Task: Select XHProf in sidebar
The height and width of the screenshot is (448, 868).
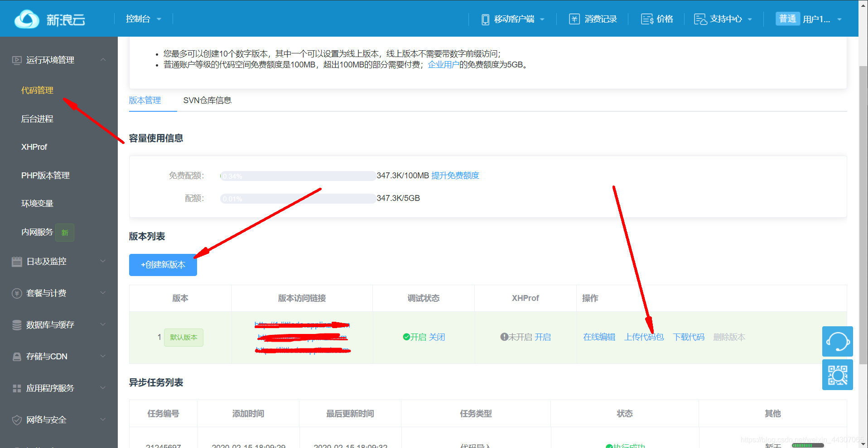Action: 34,147
